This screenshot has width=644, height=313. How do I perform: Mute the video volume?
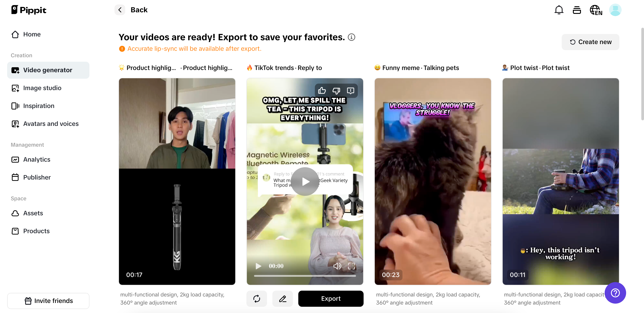point(337,266)
